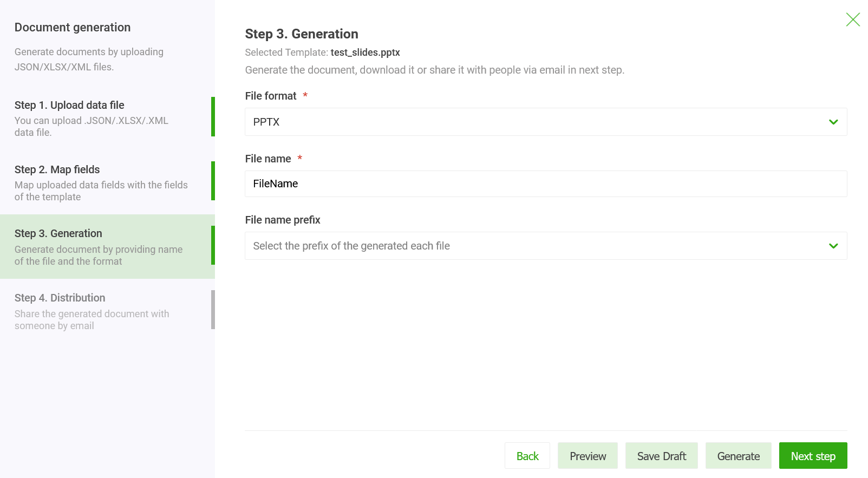Click the 'File format' label

(270, 96)
